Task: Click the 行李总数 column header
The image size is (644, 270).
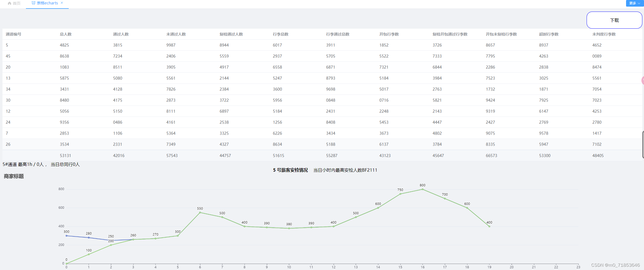Action: [281, 34]
